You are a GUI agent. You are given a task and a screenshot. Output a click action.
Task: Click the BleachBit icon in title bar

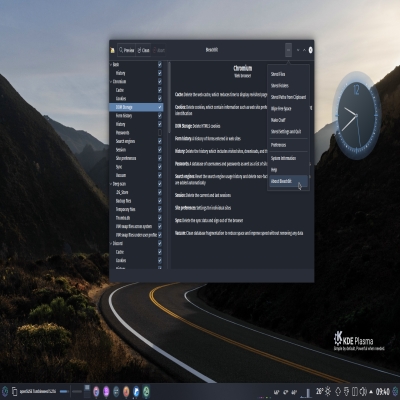pyautogui.click(x=113, y=50)
